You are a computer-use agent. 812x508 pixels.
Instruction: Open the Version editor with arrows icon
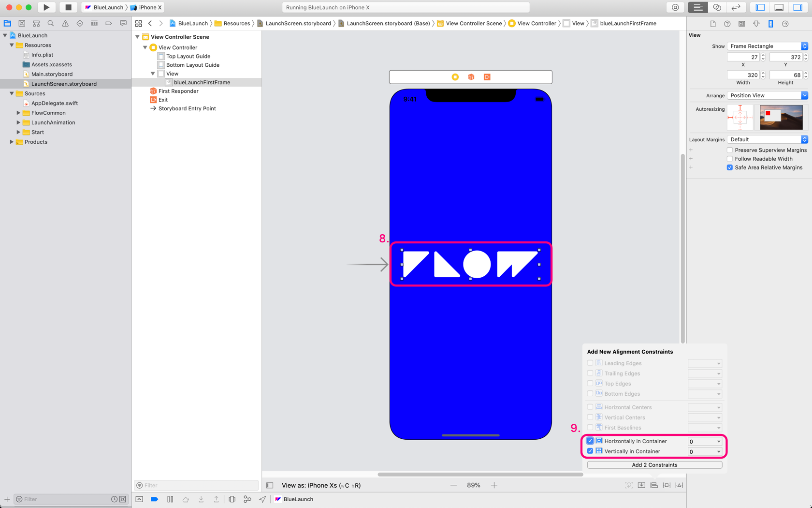[736, 7]
